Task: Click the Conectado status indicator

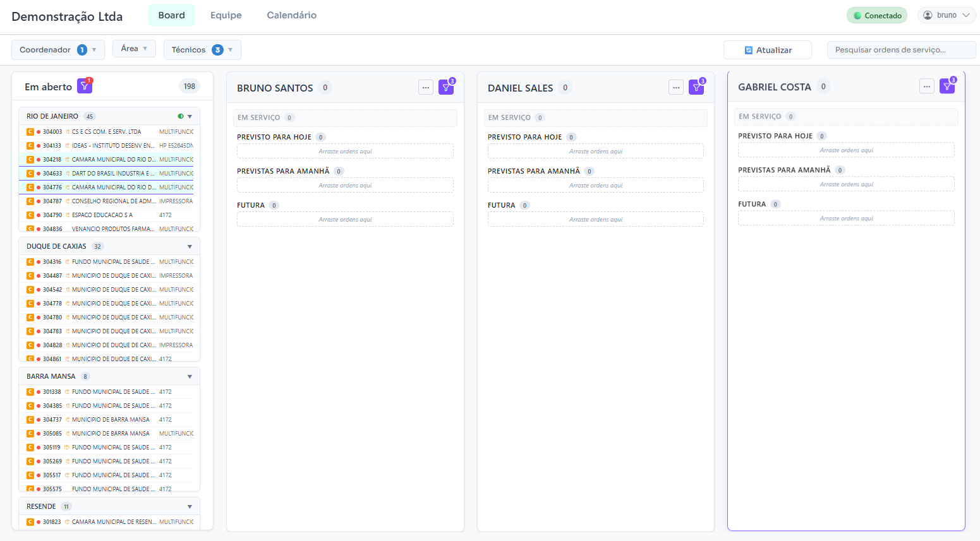Action: [876, 14]
